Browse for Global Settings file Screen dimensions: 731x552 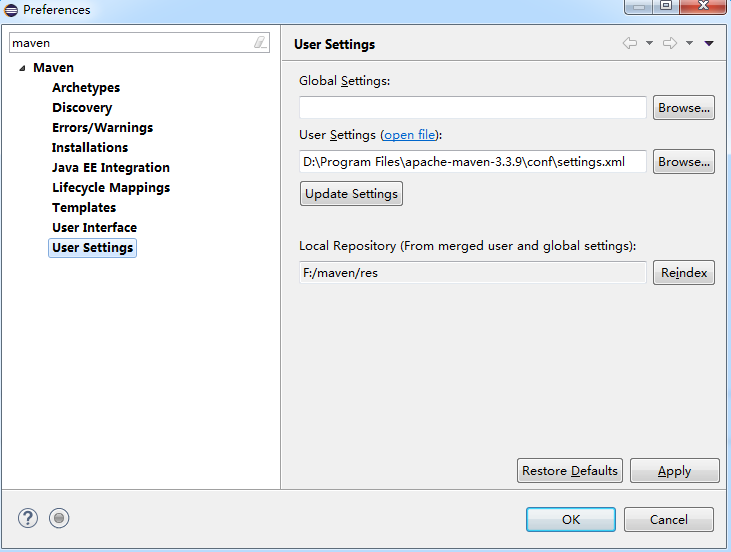pyautogui.click(x=683, y=108)
